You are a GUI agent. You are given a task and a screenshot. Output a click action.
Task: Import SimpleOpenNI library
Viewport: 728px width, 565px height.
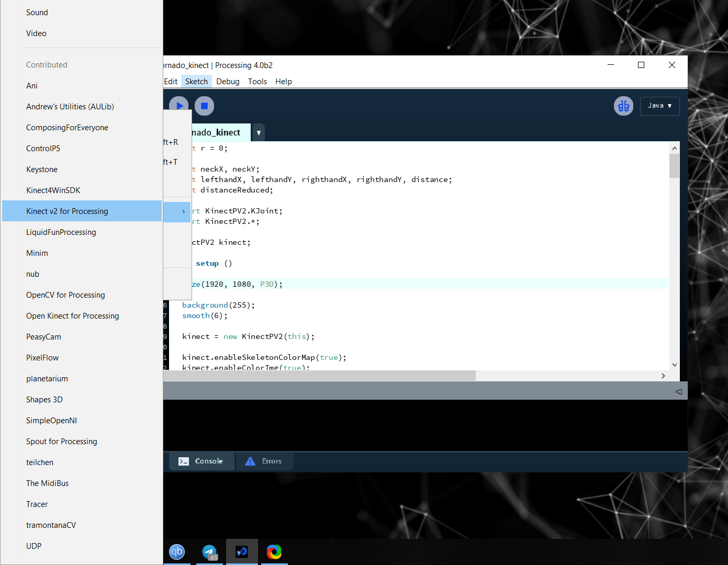tap(82, 421)
